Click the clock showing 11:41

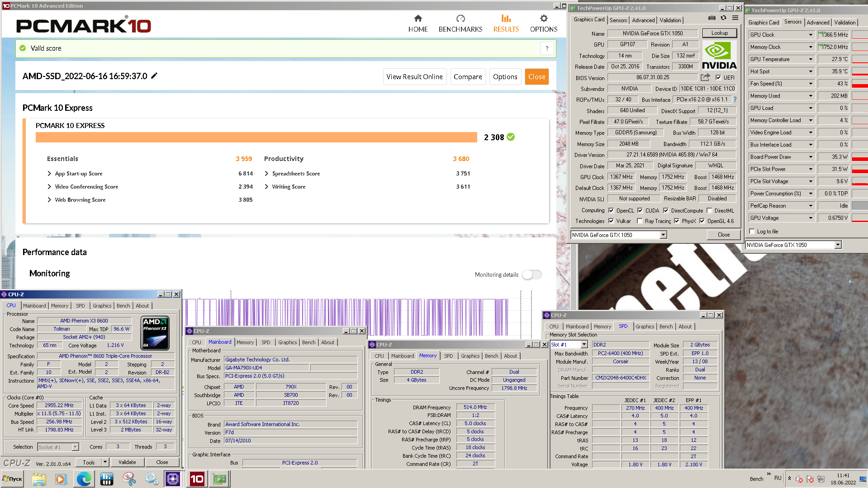tap(843, 475)
